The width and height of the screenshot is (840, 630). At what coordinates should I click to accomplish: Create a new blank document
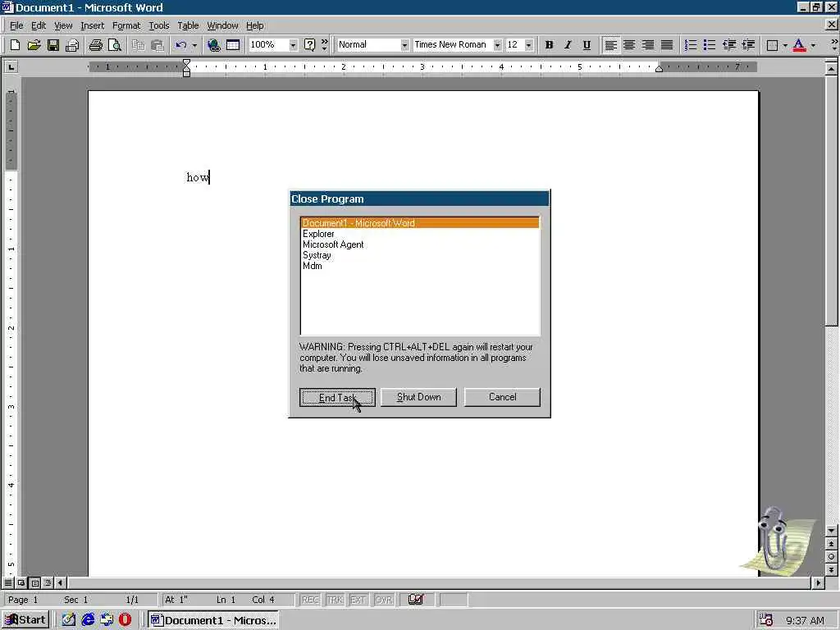coord(15,45)
